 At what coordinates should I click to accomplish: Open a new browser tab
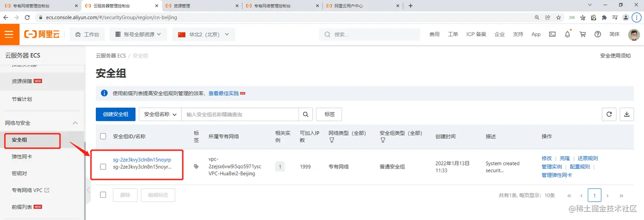411,6
